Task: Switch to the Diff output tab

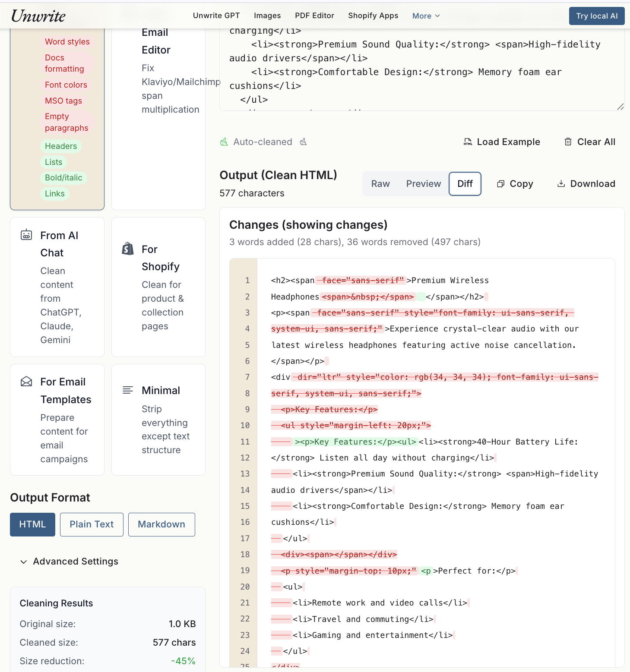Action: pyautogui.click(x=465, y=183)
